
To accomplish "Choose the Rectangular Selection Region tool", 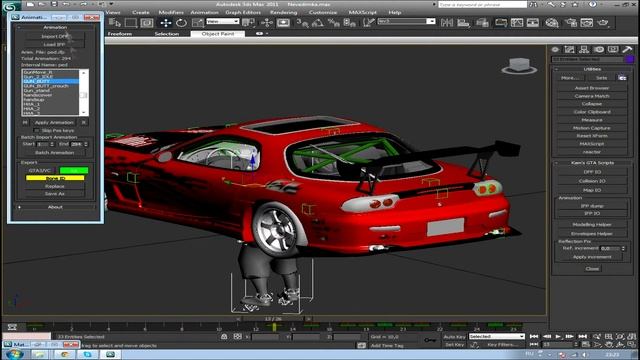I will [131, 22].
